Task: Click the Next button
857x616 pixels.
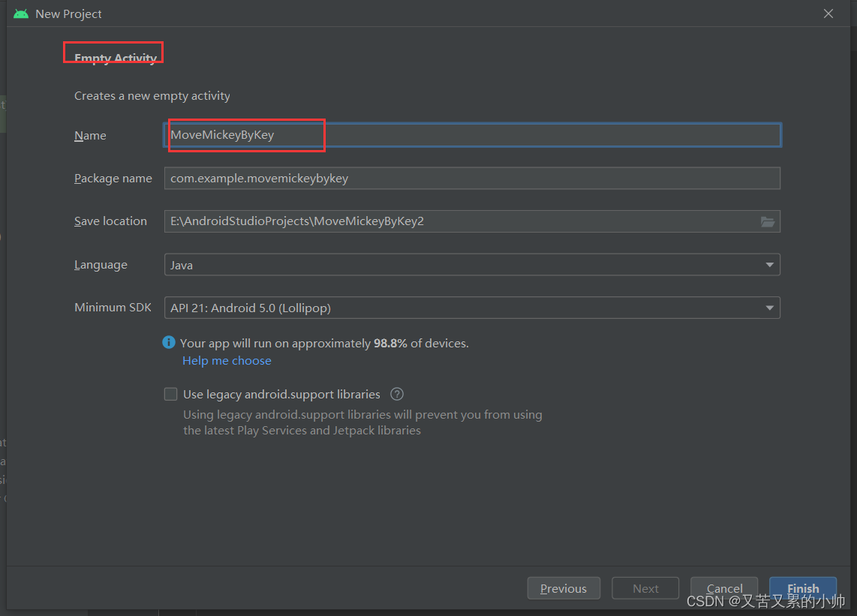Action: click(645, 588)
